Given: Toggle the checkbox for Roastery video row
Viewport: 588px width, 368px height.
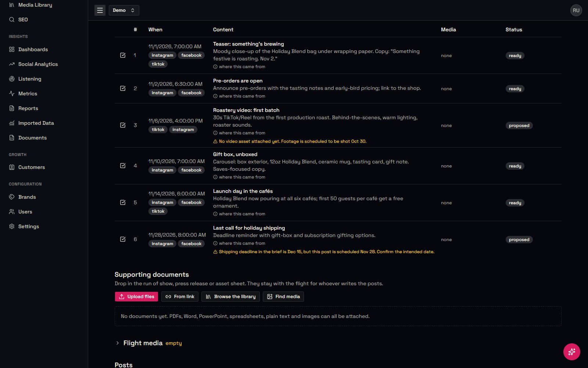Looking at the screenshot, I should pos(123,125).
